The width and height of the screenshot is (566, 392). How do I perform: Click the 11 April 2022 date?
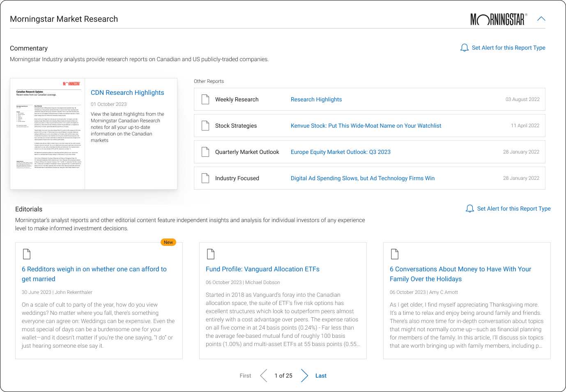525,126
